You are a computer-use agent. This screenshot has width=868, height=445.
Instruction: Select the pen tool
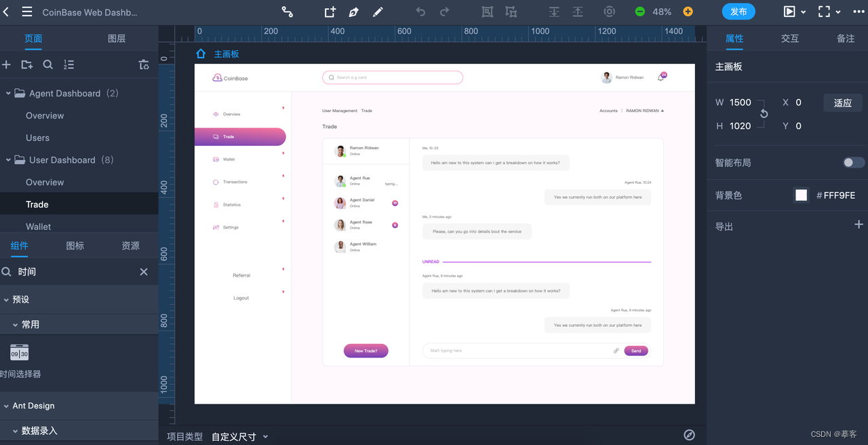pos(353,12)
